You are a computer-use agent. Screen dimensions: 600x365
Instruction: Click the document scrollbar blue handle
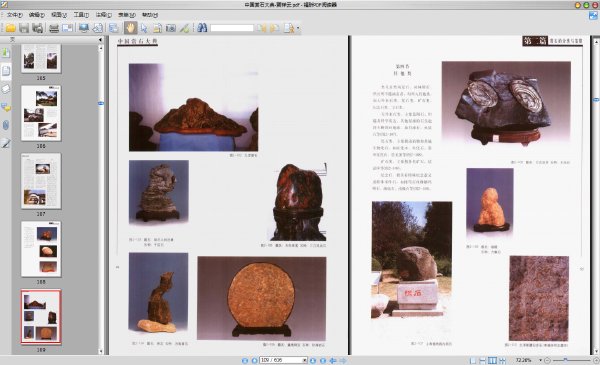click(x=596, y=100)
